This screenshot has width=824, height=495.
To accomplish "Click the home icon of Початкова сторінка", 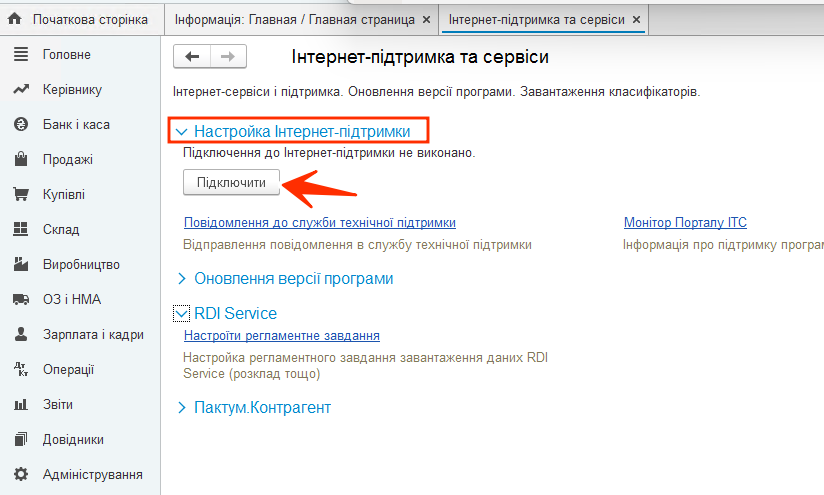I will (15, 19).
